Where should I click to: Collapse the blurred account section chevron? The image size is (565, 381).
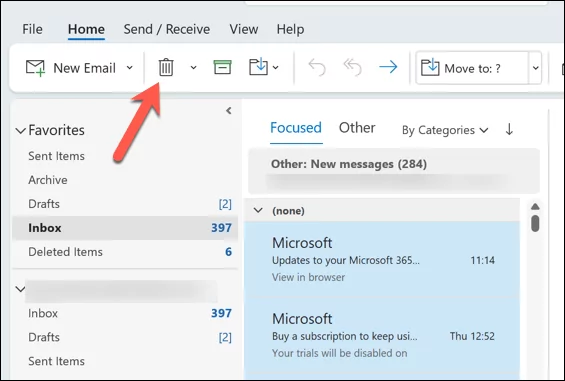[21, 289]
